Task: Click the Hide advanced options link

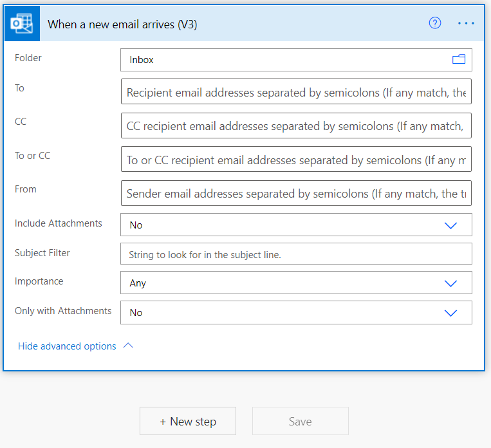Action: (x=67, y=346)
